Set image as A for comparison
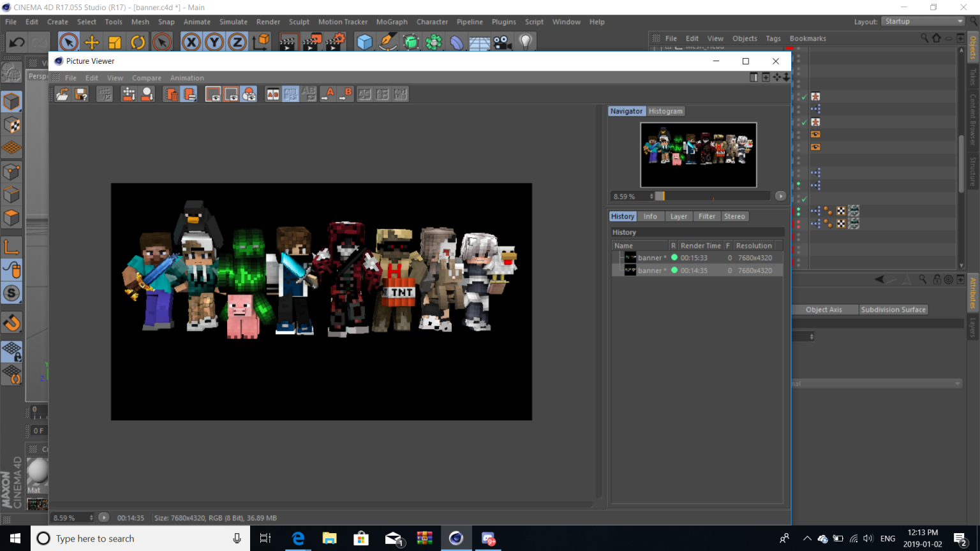 pyautogui.click(x=328, y=94)
